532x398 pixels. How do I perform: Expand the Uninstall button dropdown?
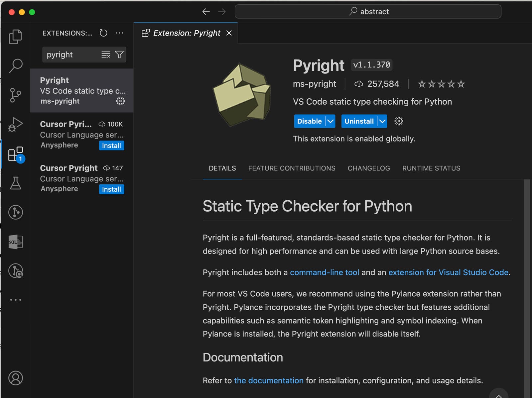(x=382, y=121)
